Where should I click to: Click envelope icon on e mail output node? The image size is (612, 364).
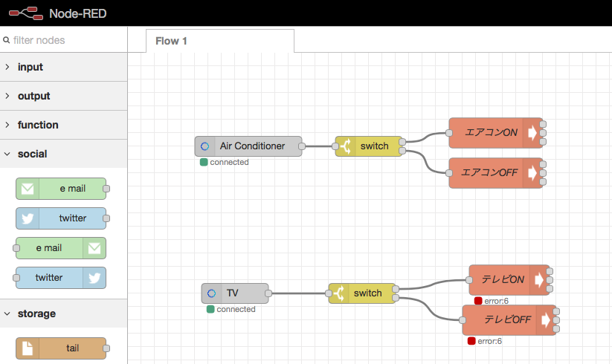tap(94, 248)
